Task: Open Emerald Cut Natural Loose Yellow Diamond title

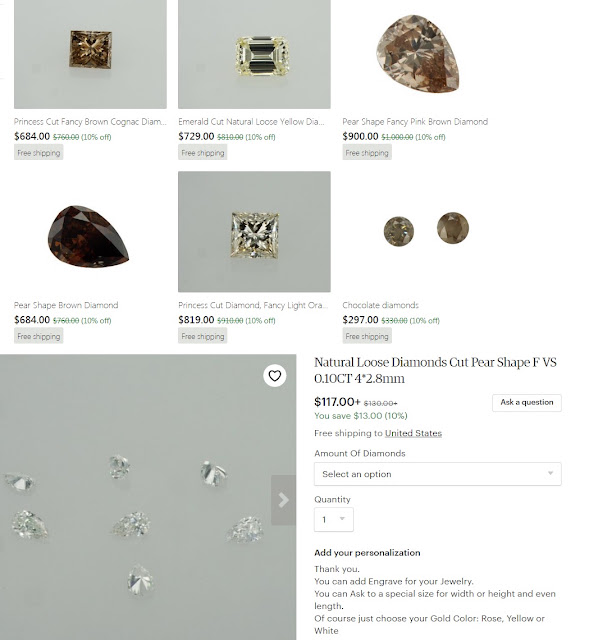Action: 251,122
